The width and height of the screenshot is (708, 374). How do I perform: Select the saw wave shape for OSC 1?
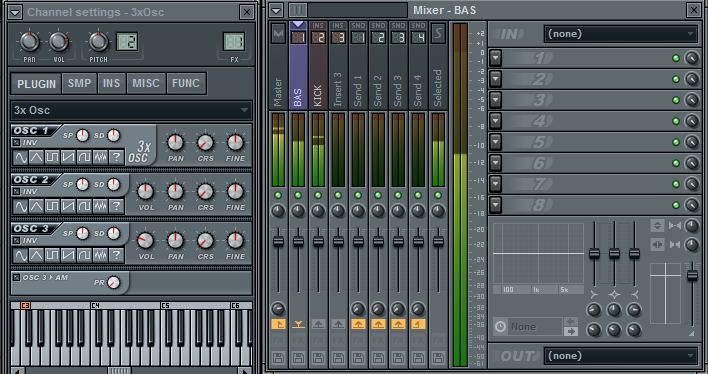[68, 157]
